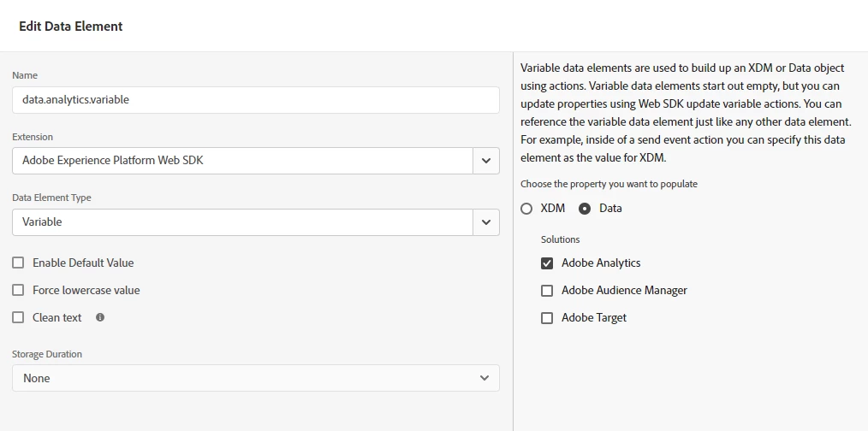Click the Variable data elements description paragraph

pos(685,113)
